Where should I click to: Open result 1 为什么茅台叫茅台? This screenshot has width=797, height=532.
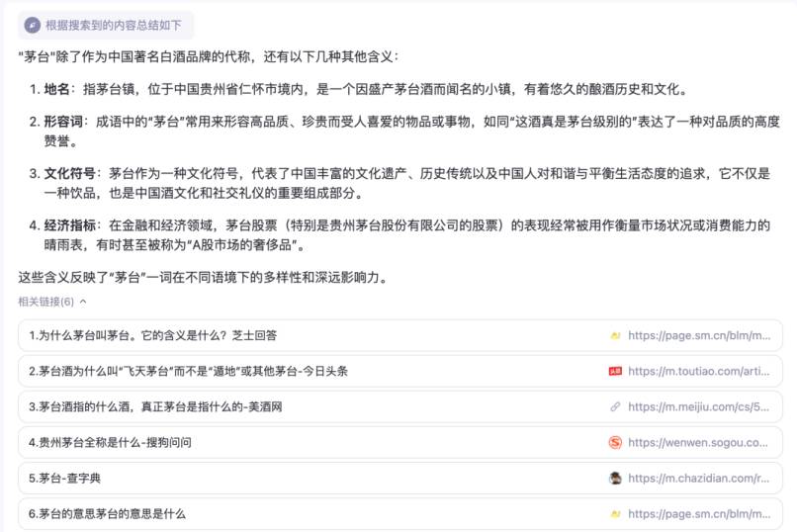tap(153, 335)
